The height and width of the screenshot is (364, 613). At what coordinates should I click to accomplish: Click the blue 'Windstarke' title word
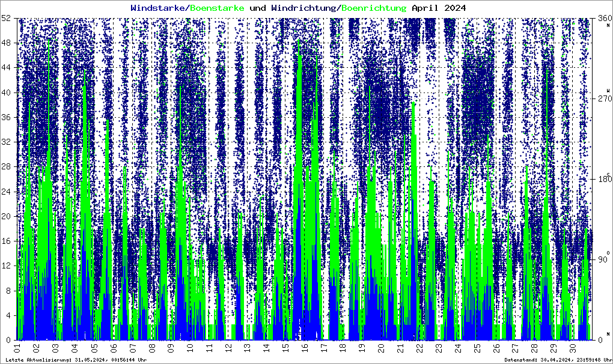pos(159,8)
